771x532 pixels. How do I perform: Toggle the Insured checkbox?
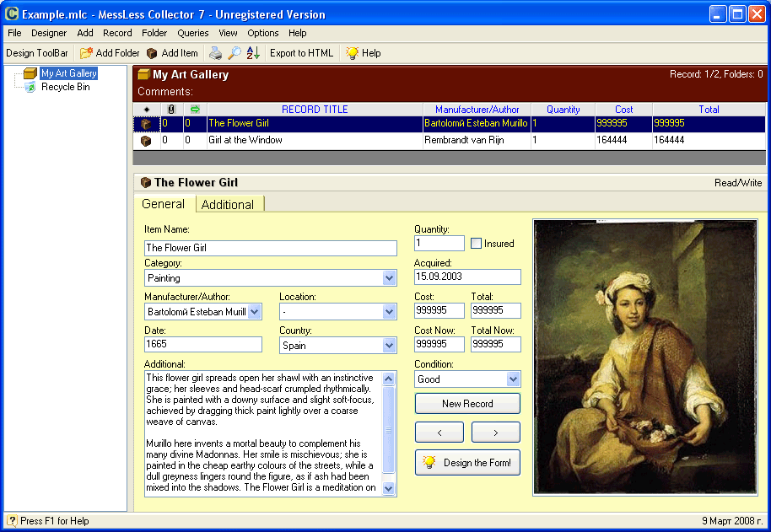[x=476, y=243]
